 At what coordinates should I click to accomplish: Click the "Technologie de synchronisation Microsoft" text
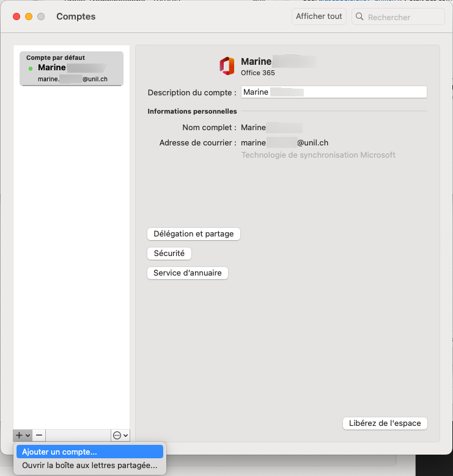(x=318, y=155)
